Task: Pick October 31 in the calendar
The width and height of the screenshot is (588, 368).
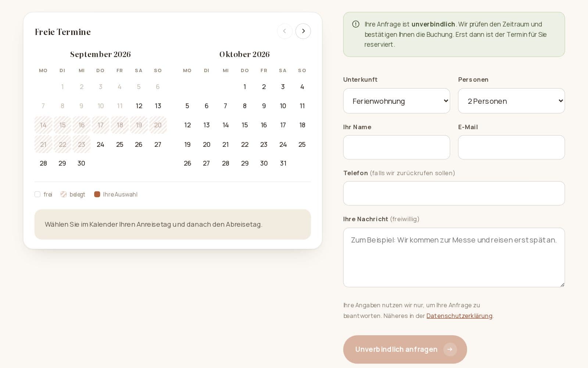Action: tap(283, 163)
